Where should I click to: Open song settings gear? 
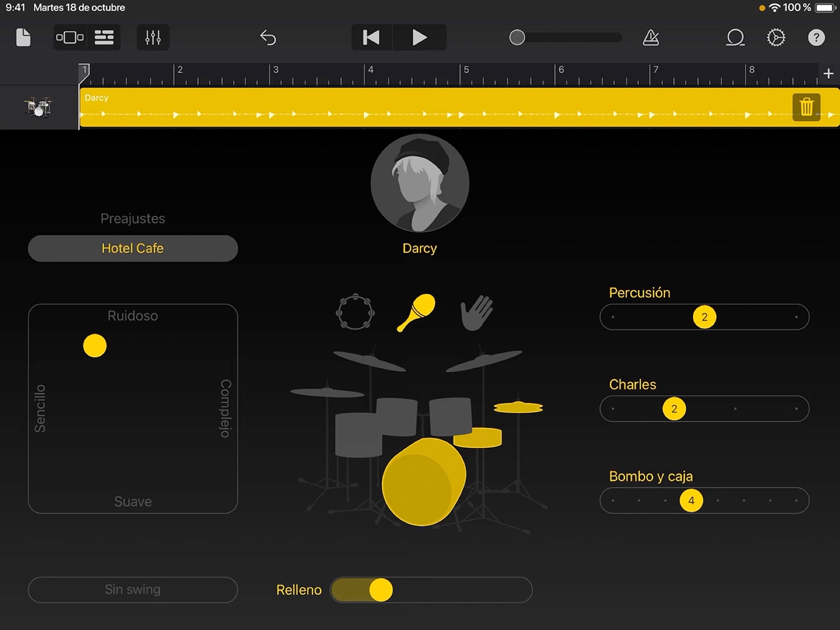[x=776, y=37]
